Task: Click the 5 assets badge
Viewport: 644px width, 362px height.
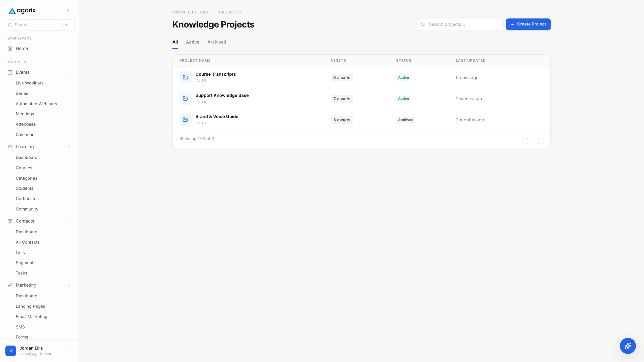Action: [x=342, y=78]
